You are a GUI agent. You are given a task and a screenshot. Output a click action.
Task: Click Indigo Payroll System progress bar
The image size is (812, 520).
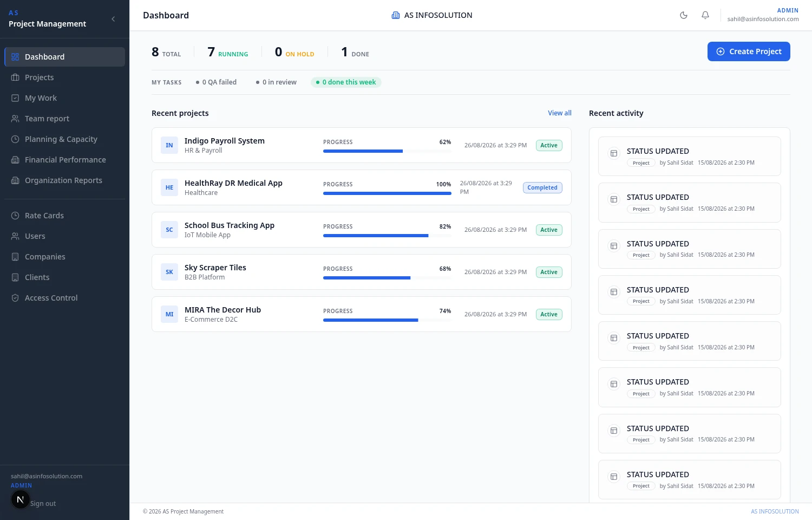tap(387, 151)
